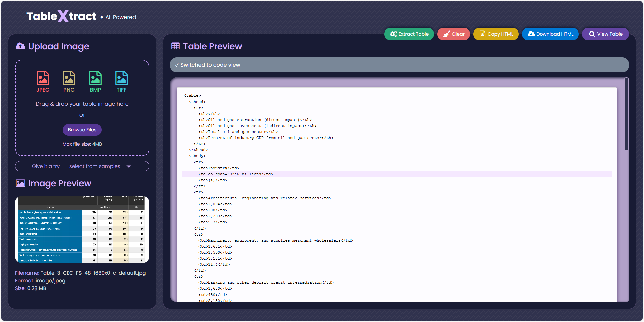644x322 pixels.
Task: Copy HTML to the clipboard
Action: click(496, 34)
